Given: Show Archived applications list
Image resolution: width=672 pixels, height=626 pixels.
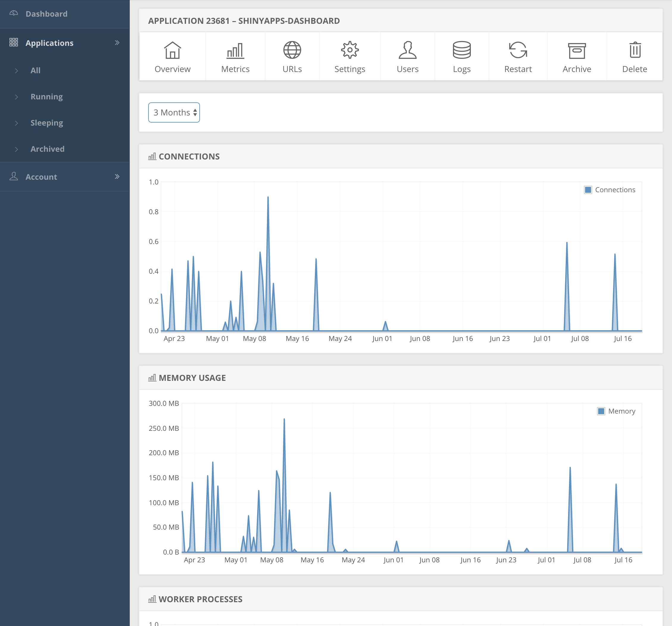Looking at the screenshot, I should (x=47, y=149).
